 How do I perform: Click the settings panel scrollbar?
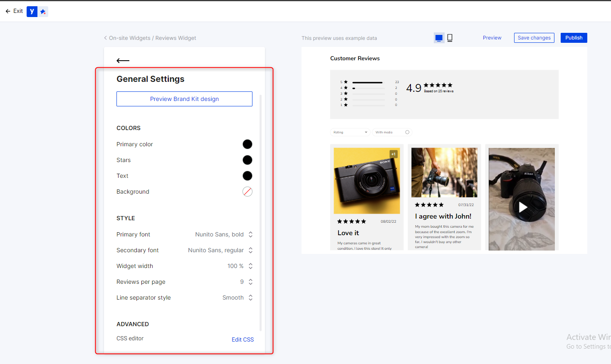(x=260, y=212)
